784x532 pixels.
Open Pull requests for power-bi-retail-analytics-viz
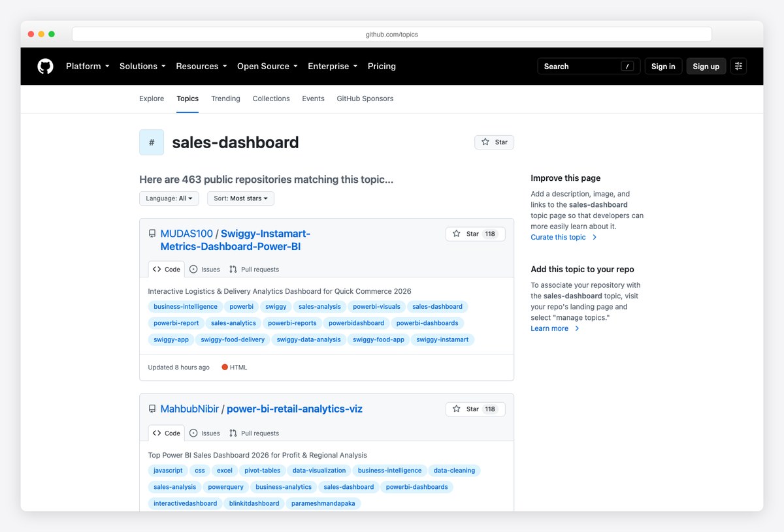pos(254,433)
